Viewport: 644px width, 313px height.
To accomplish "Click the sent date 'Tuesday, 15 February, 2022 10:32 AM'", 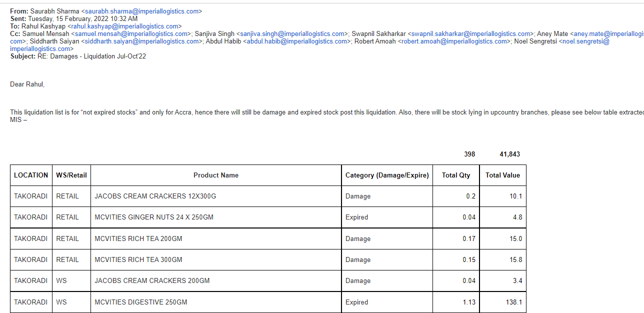I will click(x=82, y=18).
